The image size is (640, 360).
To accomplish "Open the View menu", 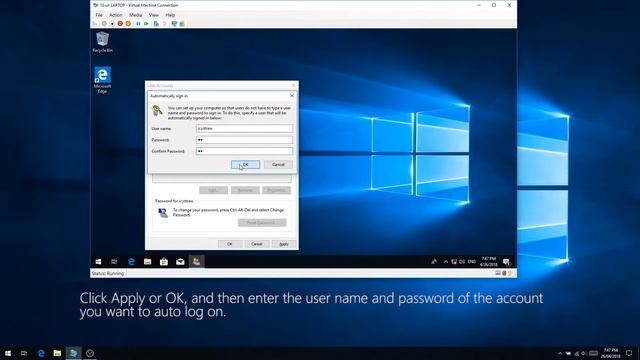I will (154, 15).
